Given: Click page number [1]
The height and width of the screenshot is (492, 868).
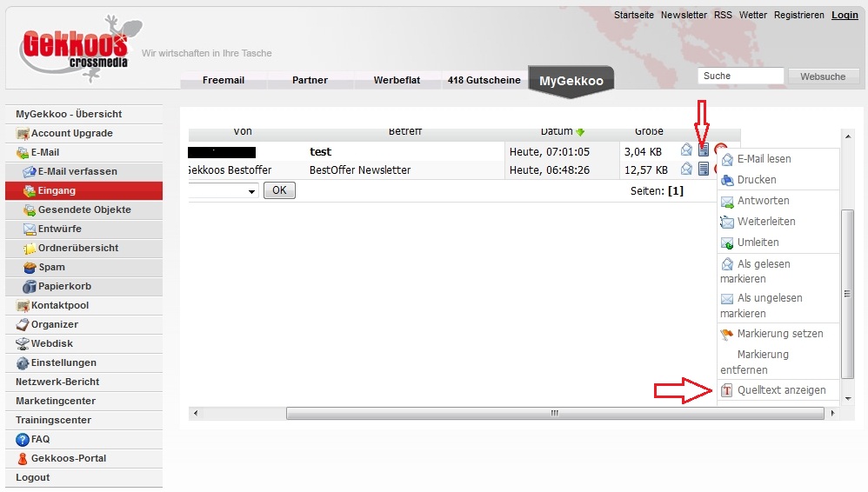Looking at the screenshot, I should [676, 191].
